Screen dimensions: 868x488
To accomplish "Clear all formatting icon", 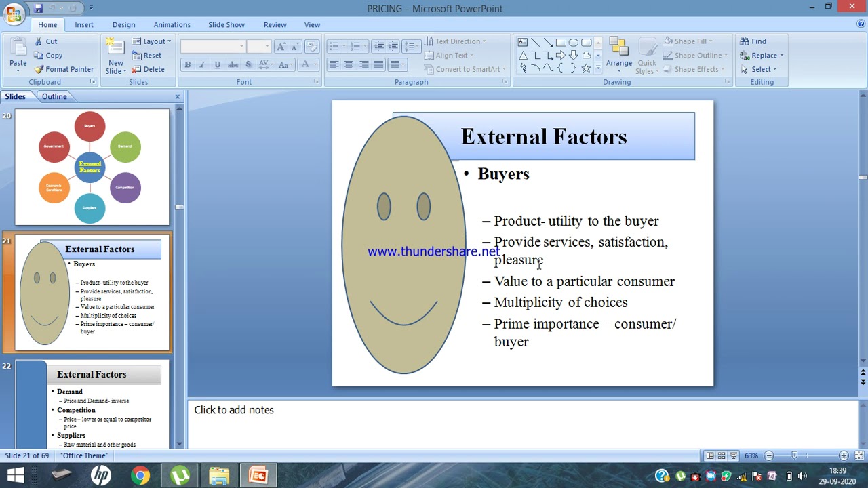I will click(x=312, y=46).
